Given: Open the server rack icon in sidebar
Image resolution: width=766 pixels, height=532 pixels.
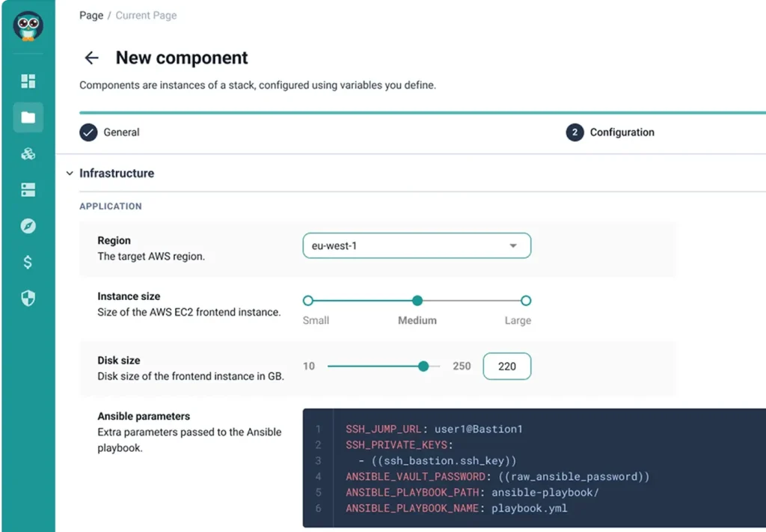Looking at the screenshot, I should [x=28, y=189].
